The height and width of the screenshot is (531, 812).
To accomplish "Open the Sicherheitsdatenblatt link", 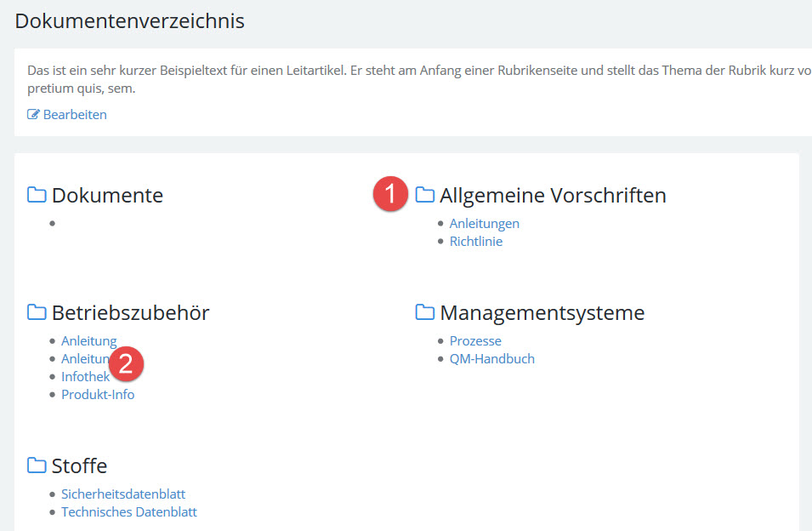I will pos(122,494).
